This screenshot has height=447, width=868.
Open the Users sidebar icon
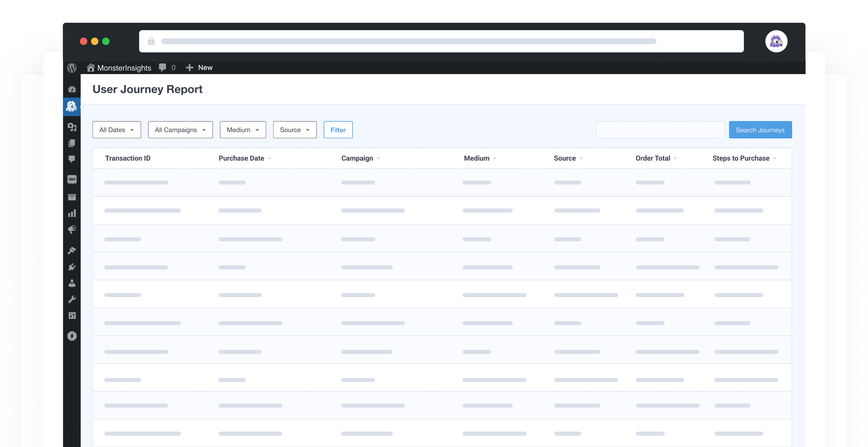coord(72,283)
